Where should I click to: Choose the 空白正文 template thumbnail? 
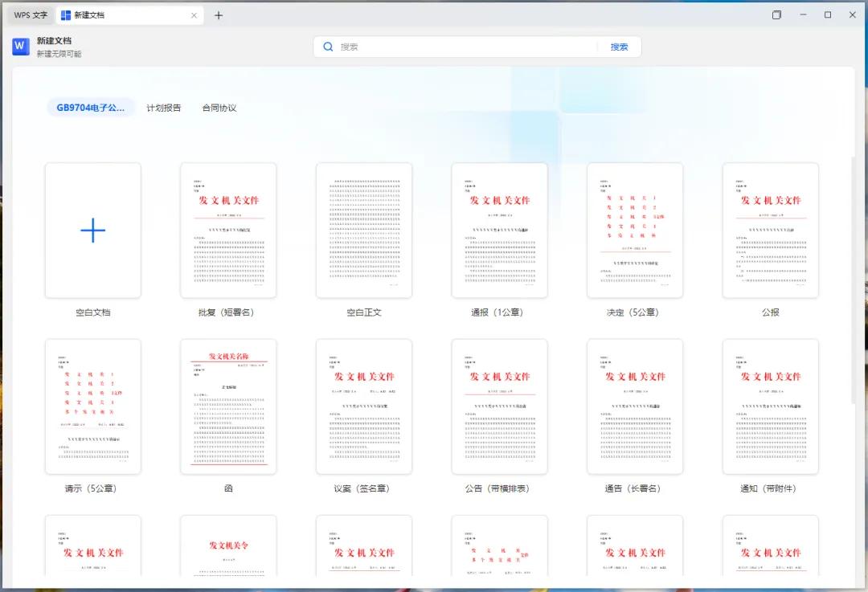[x=364, y=231]
